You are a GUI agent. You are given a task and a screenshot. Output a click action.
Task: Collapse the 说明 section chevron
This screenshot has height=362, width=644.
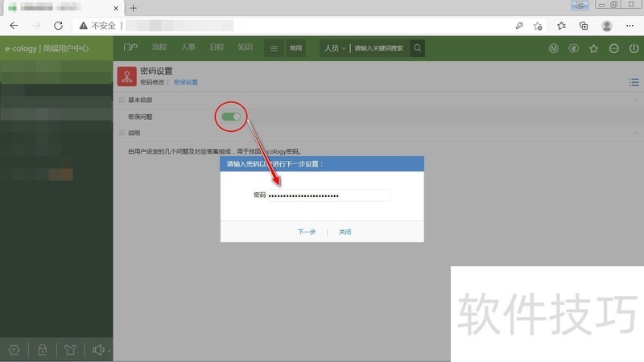636,133
